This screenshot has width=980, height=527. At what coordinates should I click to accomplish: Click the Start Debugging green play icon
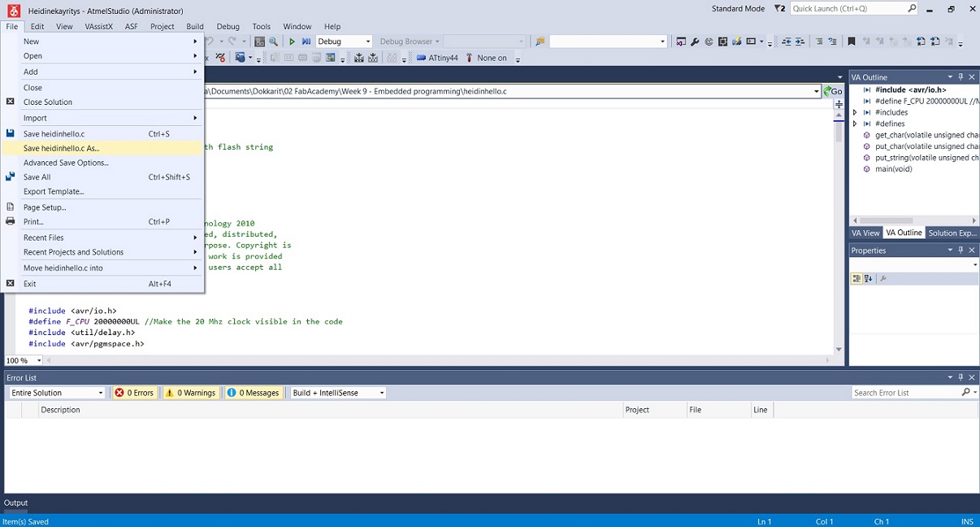[x=291, y=41]
